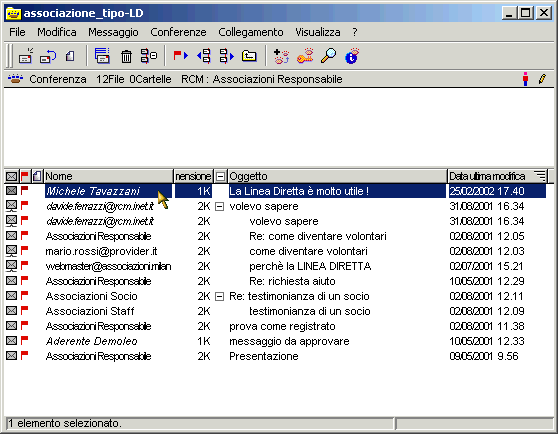The height and width of the screenshot is (434, 558).
Task: Toggle red flag on Aderente Demoleo message
Action: pos(24,340)
